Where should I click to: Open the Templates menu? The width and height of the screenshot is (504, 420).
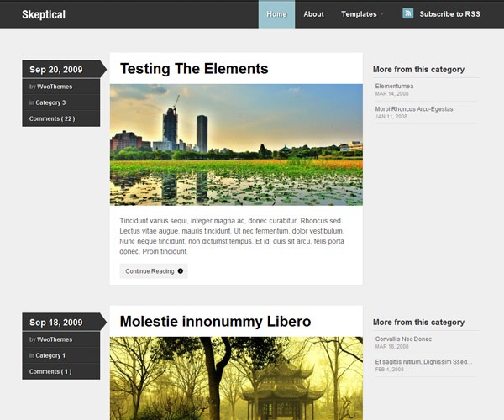point(359,14)
